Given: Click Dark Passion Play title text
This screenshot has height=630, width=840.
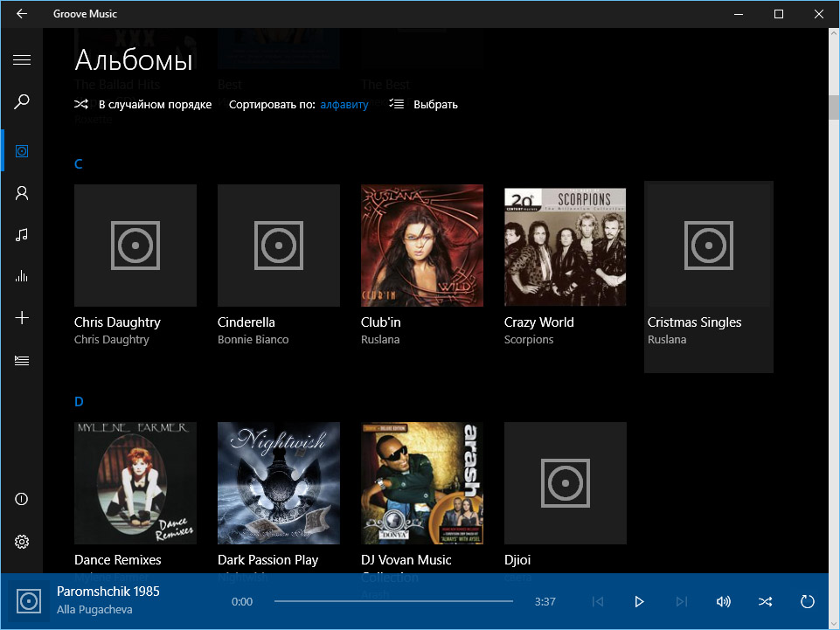Looking at the screenshot, I should tap(267, 560).
